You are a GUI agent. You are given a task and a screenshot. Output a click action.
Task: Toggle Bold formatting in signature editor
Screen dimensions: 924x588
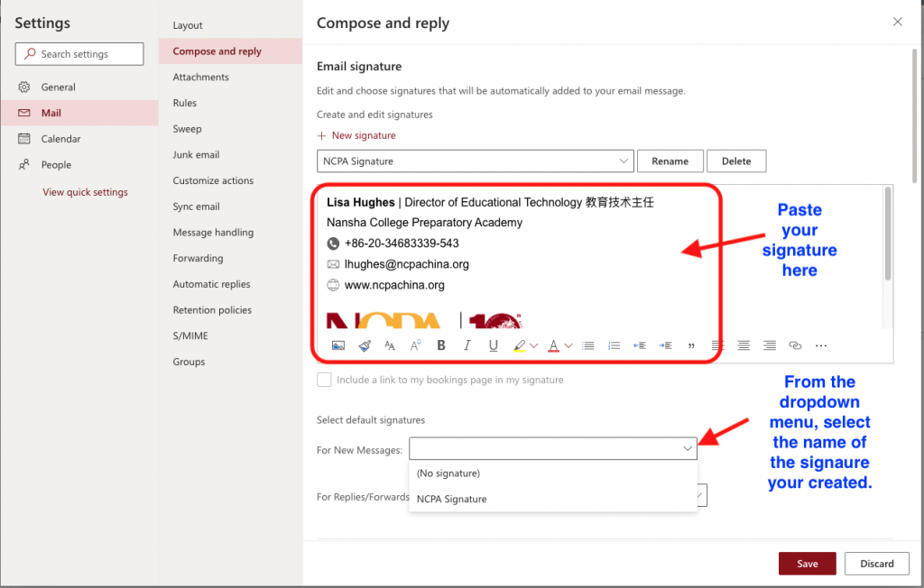pos(441,345)
